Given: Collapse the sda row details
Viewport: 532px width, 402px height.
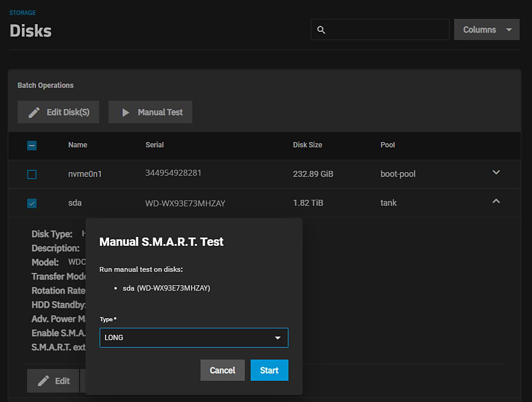Looking at the screenshot, I should point(496,202).
